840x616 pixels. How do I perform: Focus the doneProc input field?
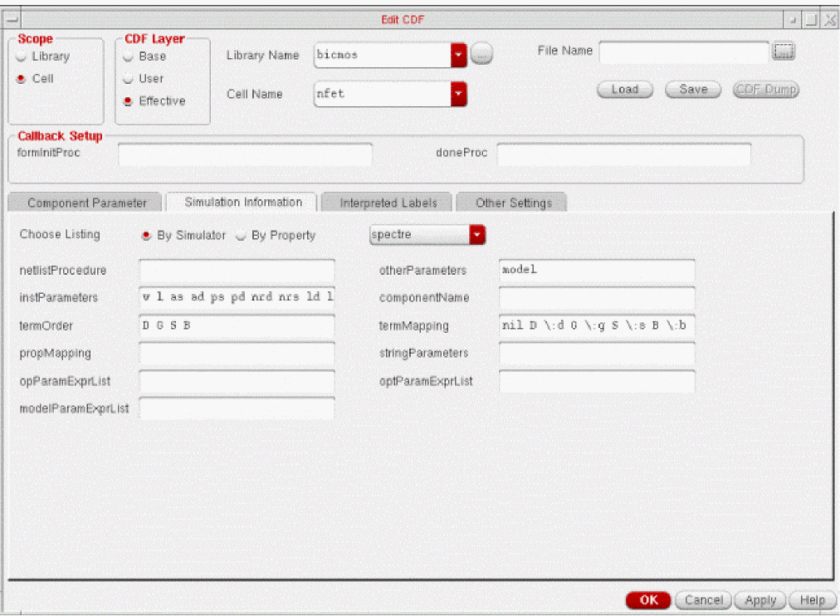coord(623,154)
